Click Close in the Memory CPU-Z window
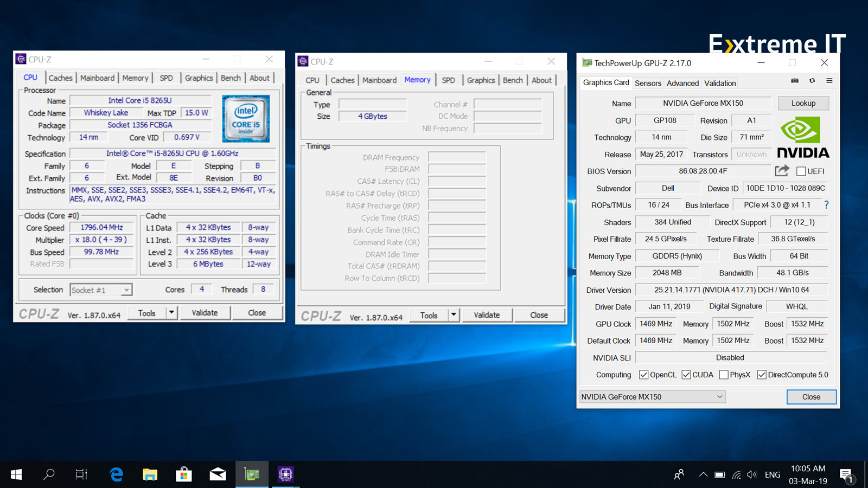Image resolution: width=868 pixels, height=488 pixels. click(539, 315)
